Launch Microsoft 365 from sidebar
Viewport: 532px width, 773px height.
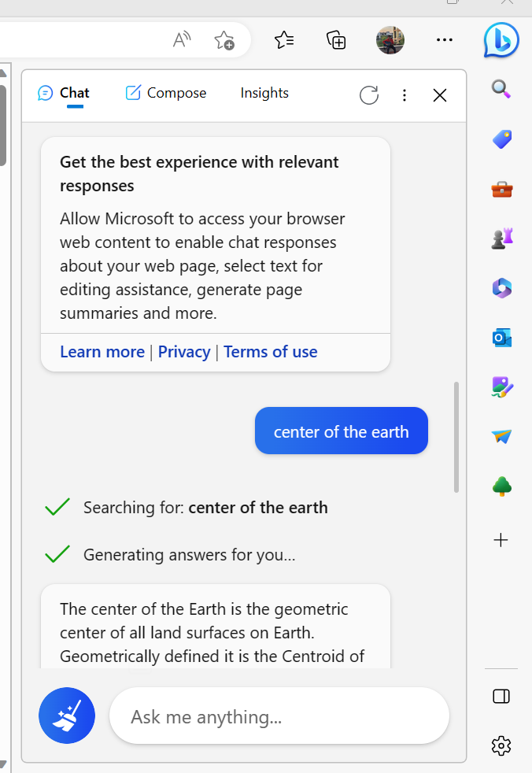point(501,288)
